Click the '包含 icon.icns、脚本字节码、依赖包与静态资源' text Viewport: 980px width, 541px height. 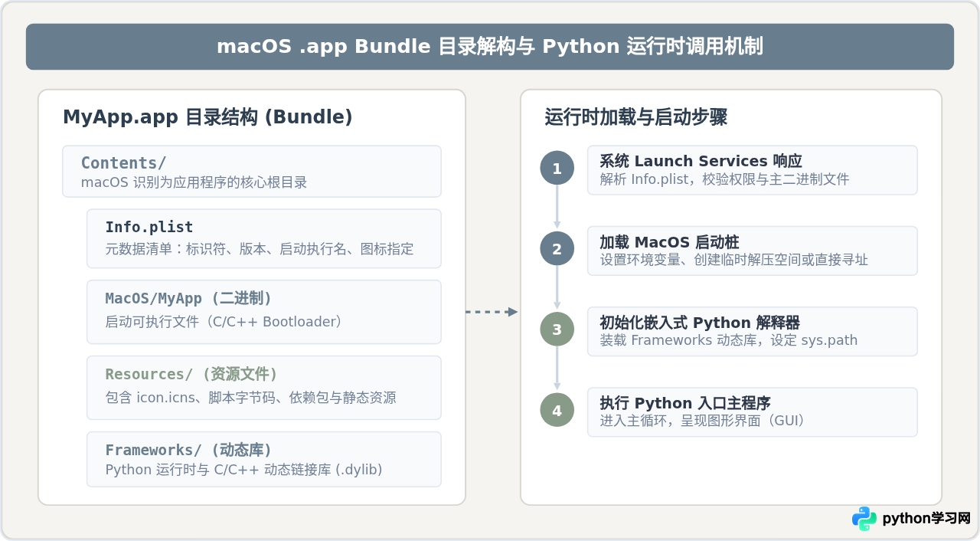click(x=250, y=398)
